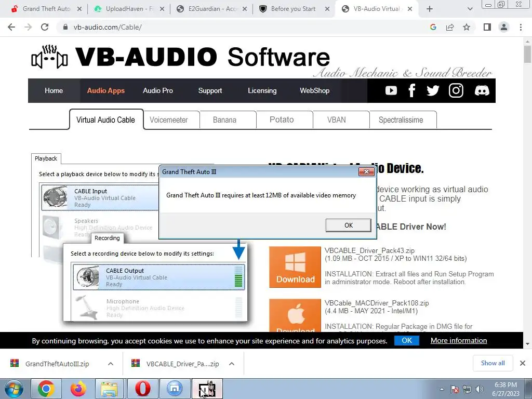
Task: Go to the Home menu item
Action: (x=54, y=90)
